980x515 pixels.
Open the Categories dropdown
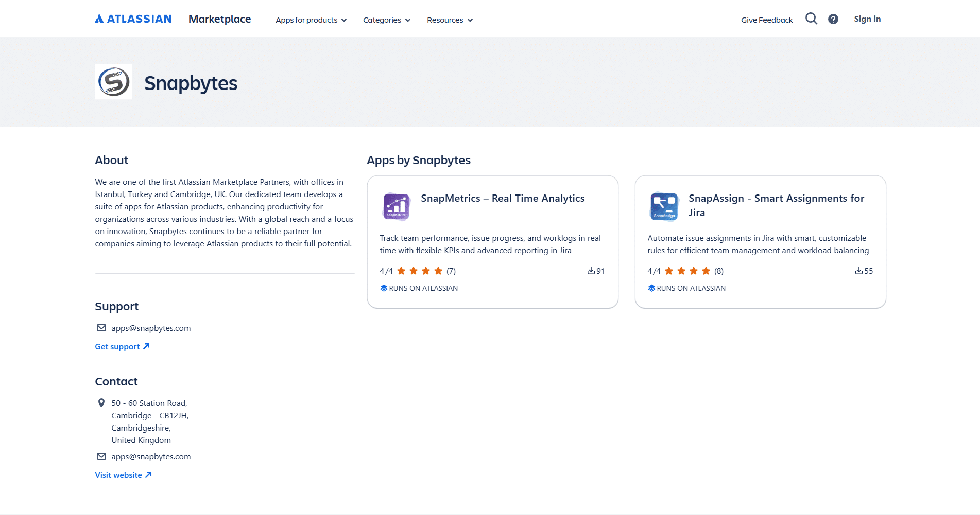click(387, 20)
